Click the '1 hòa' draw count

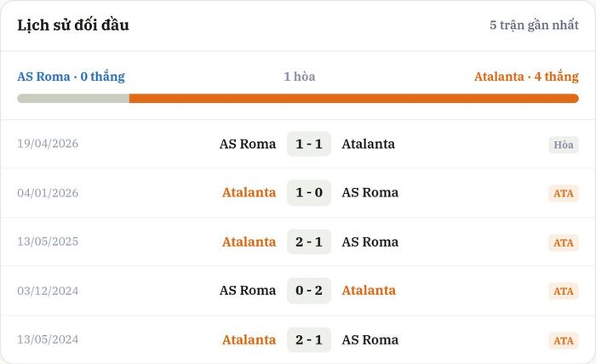[x=300, y=77]
